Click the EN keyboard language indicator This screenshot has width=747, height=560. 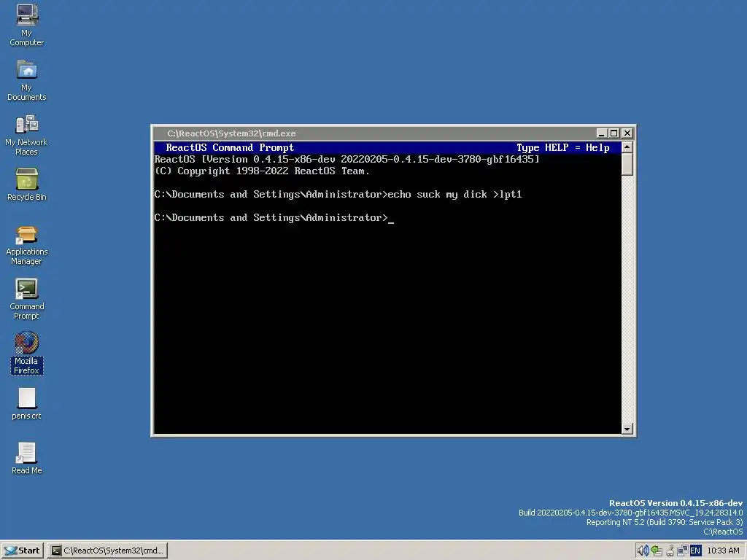[x=695, y=551]
